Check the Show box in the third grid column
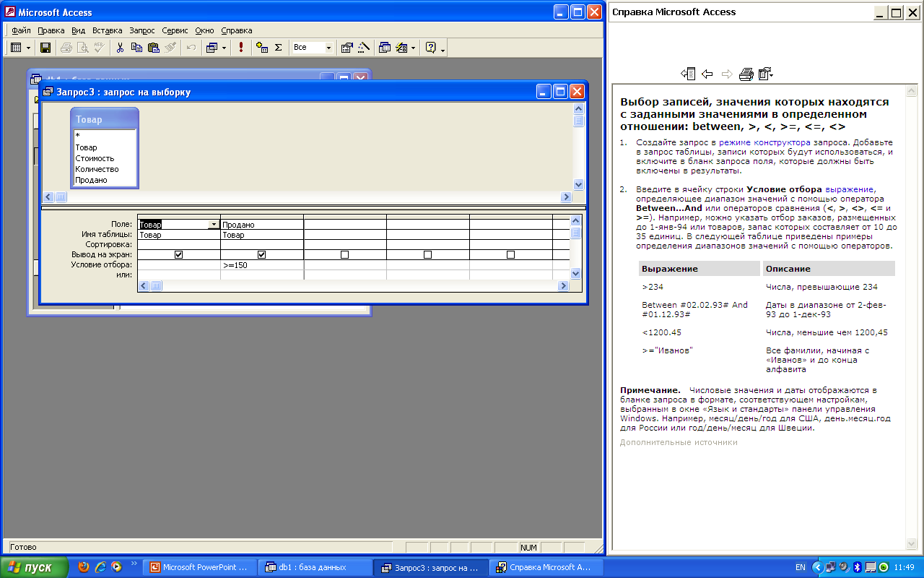The image size is (924, 578). tap(345, 254)
